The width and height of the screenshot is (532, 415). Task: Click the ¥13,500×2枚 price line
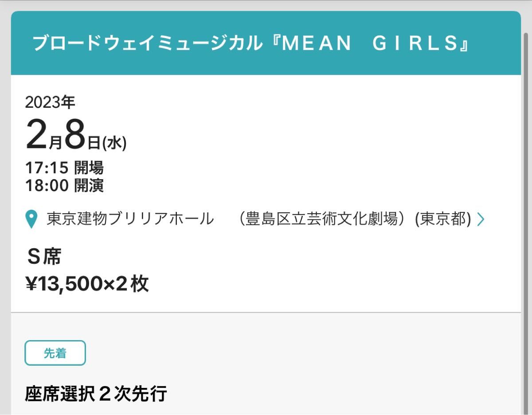pyautogui.click(x=87, y=284)
